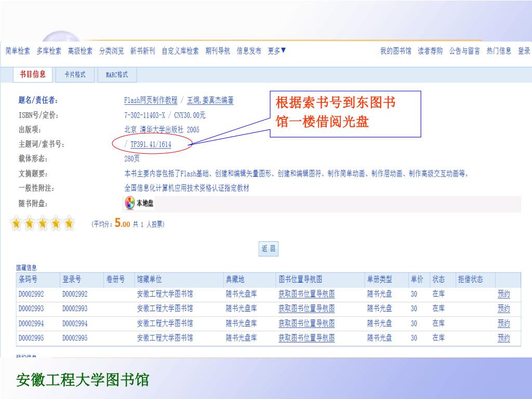This screenshot has height=399, width=532.
Task: Click author link 王炯,姜真杰编著
Action: (210, 100)
